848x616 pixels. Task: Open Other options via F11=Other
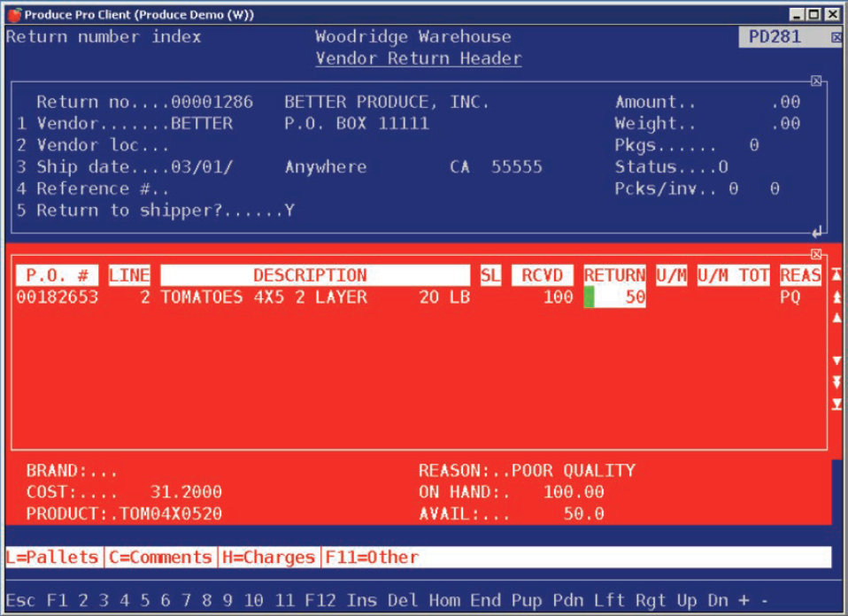coord(370,557)
